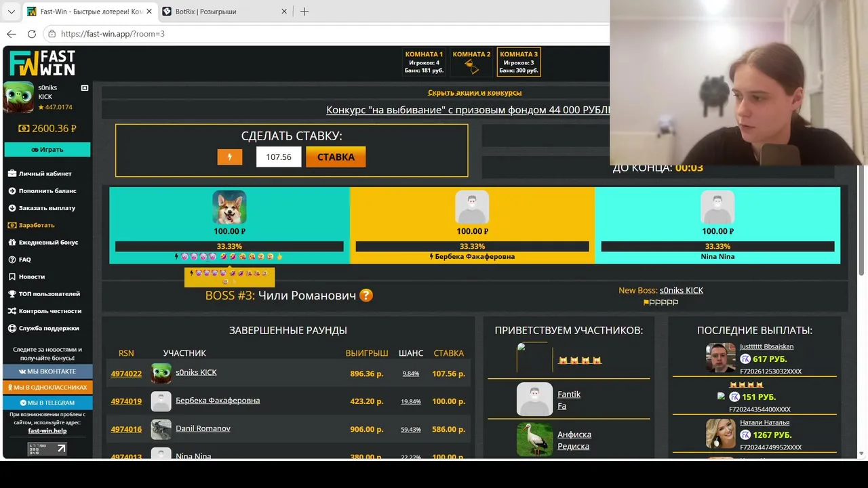The width and height of the screenshot is (868, 488).
Task: Open round 4974022 link
Action: pyautogui.click(x=126, y=373)
